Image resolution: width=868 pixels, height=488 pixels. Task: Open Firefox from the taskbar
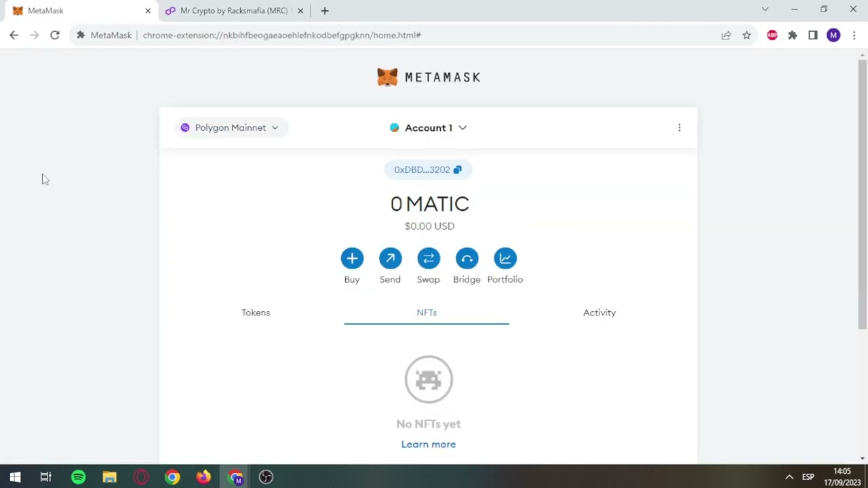203,477
